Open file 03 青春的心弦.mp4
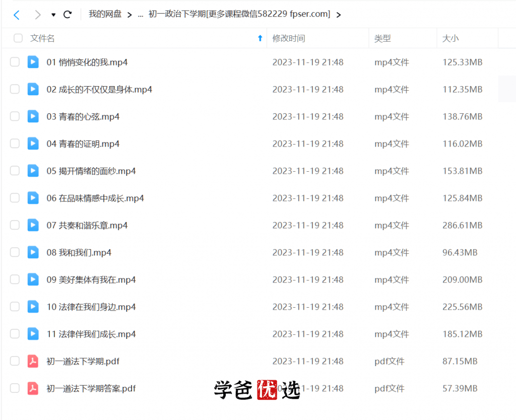516x420 pixels. 83,117
